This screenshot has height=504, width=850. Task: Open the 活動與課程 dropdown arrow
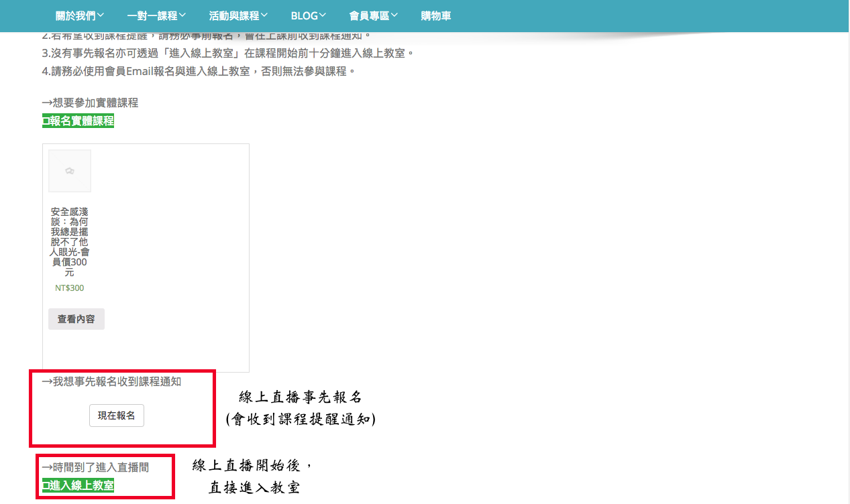pyautogui.click(x=264, y=15)
